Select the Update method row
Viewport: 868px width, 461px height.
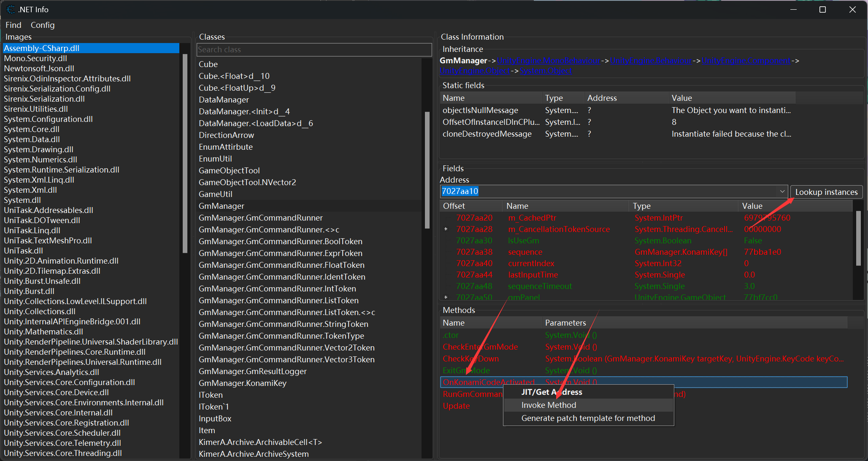[x=644, y=406]
